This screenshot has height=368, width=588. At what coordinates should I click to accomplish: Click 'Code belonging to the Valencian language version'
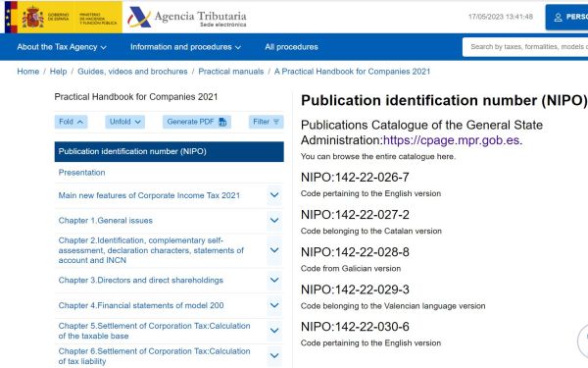(x=393, y=306)
